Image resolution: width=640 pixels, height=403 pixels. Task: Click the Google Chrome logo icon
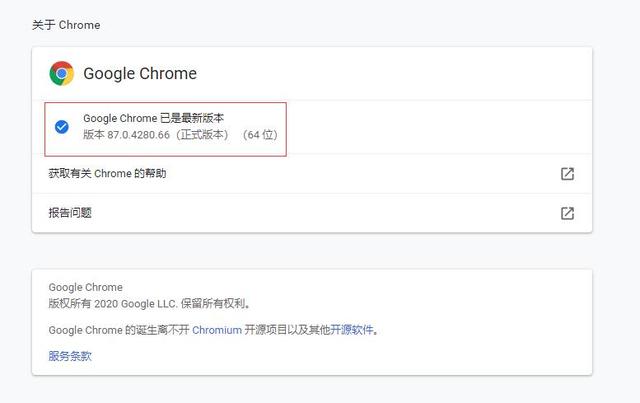coord(62,73)
